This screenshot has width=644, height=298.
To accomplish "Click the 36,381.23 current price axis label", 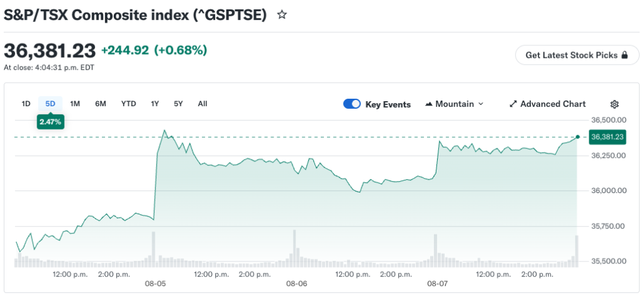I will coord(608,136).
